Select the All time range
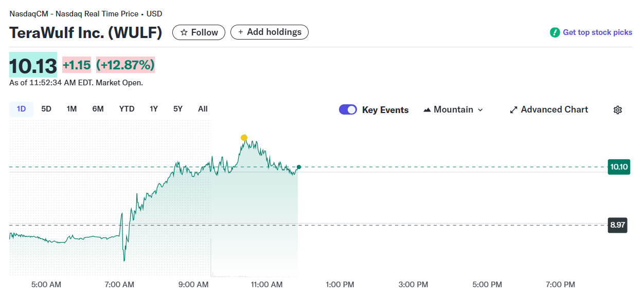This screenshot has width=644, height=297. (x=203, y=109)
